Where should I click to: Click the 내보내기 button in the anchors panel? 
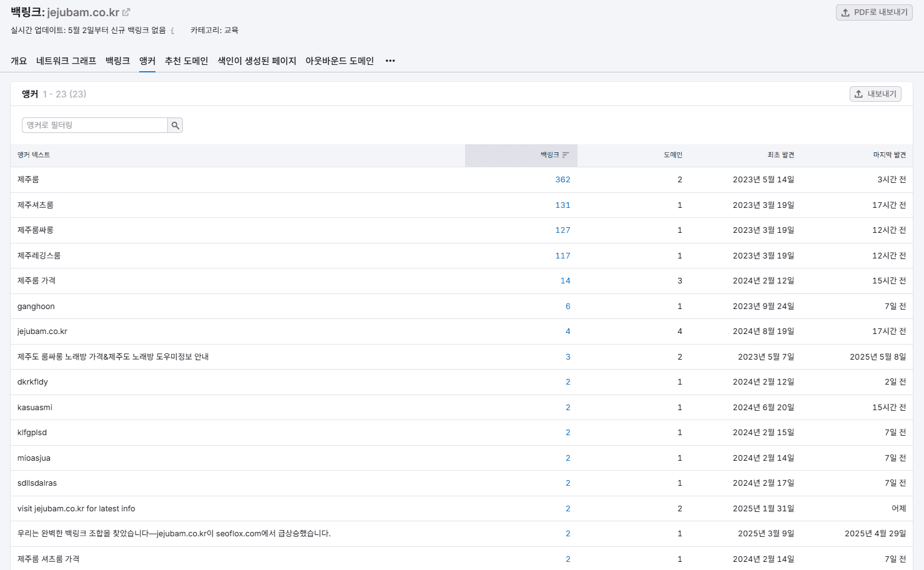[x=875, y=94]
